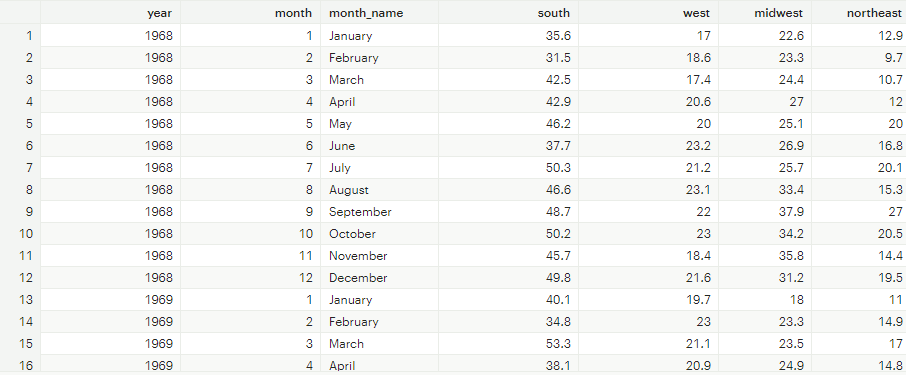Select row number 1
The height and width of the screenshot is (375, 906).
pos(20,36)
